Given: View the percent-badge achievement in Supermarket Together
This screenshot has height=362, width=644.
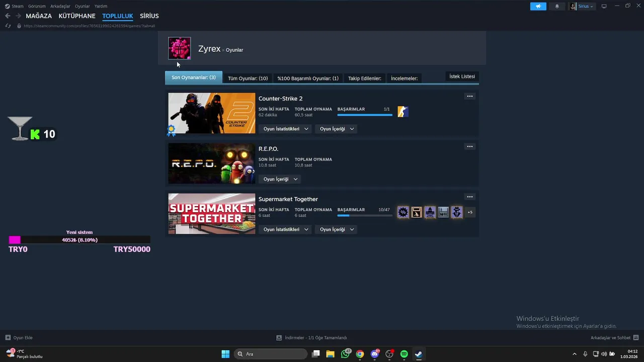Looking at the screenshot, I should coord(403,212).
